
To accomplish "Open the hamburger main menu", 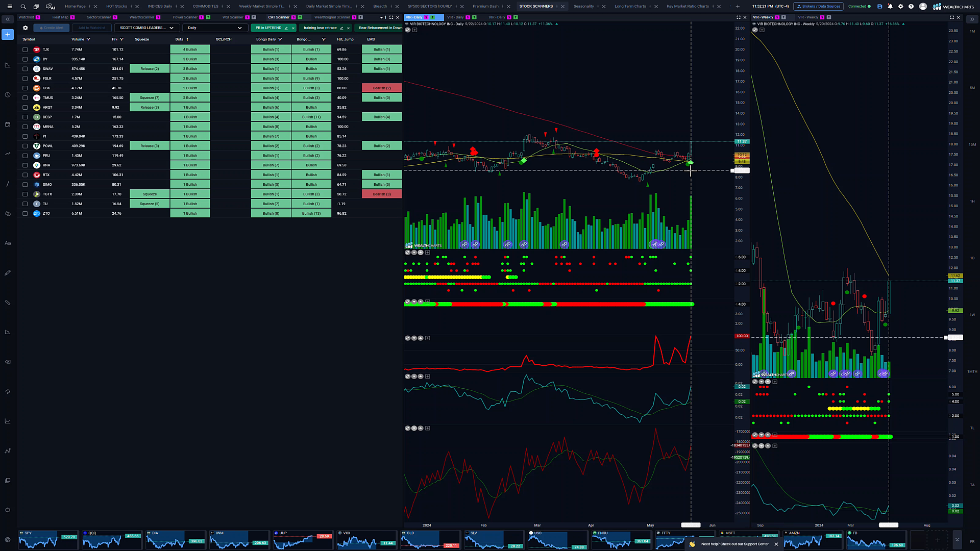I will point(9,6).
